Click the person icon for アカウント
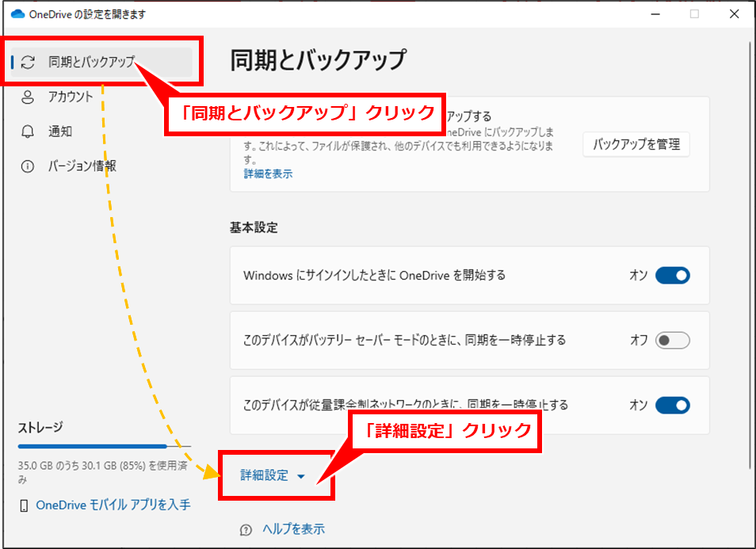Screen dimensions: 756x549 click(x=28, y=97)
